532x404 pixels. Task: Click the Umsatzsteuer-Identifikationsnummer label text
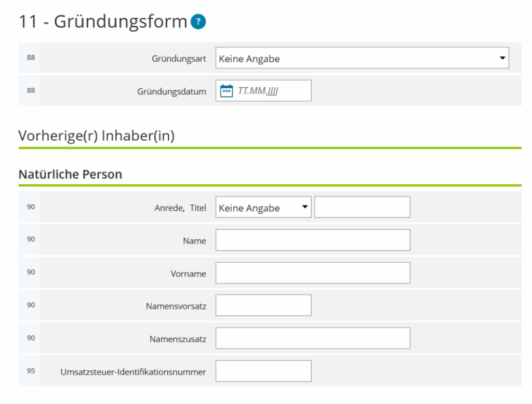[x=133, y=372]
